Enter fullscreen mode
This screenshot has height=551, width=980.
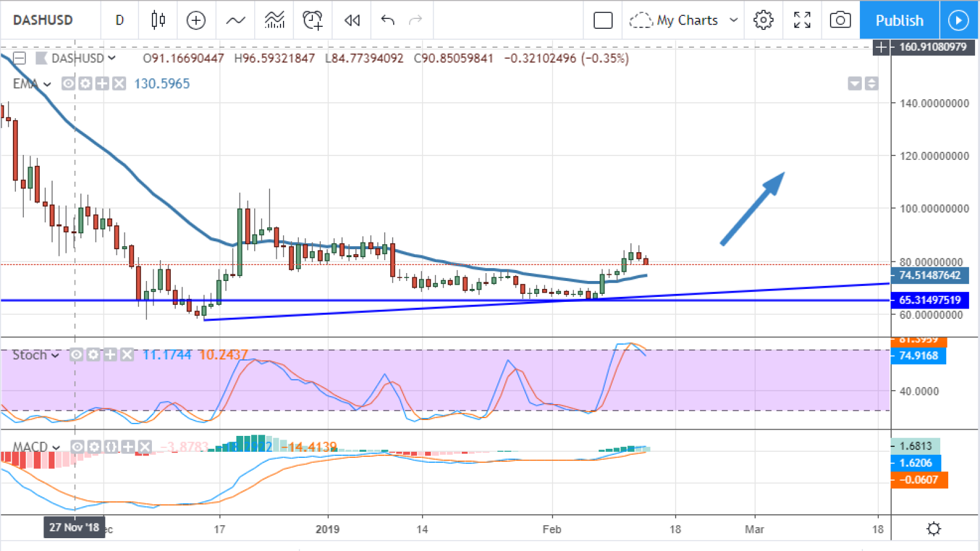(x=802, y=20)
